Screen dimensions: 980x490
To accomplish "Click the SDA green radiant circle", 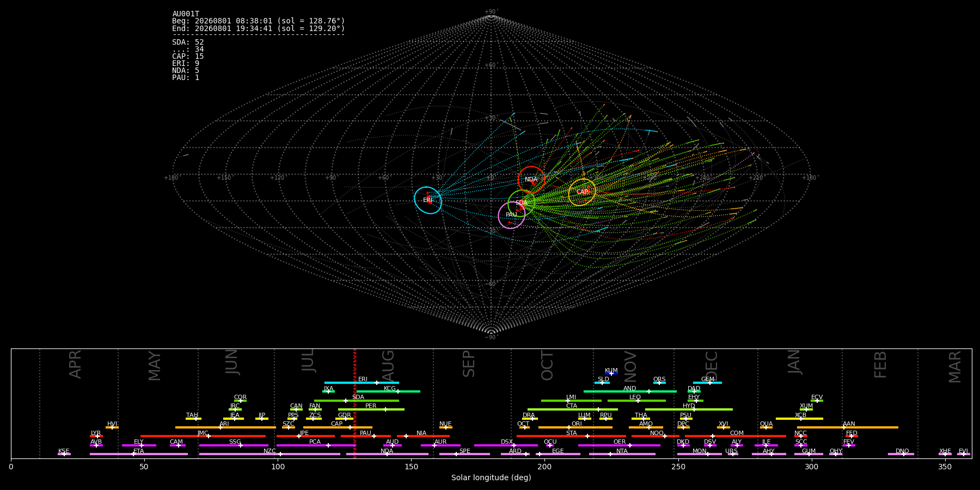I will click(522, 203).
